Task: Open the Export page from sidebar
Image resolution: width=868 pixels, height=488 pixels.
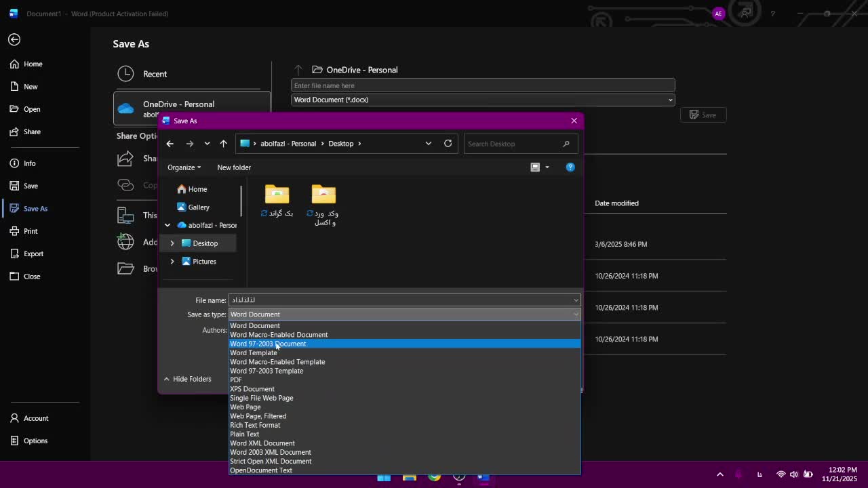Action: click(x=33, y=253)
